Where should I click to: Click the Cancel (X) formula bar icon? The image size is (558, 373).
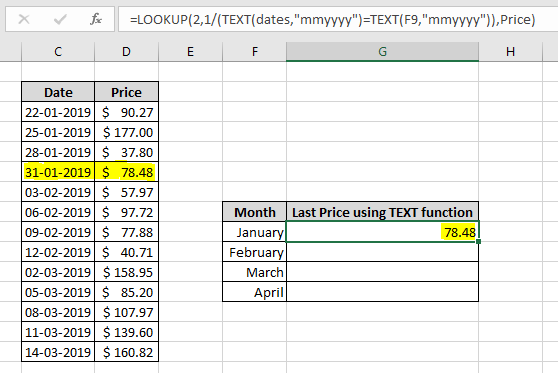24,19
